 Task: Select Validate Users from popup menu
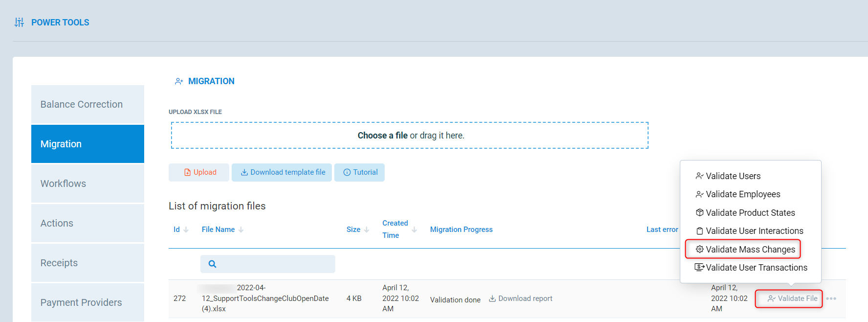733,176
